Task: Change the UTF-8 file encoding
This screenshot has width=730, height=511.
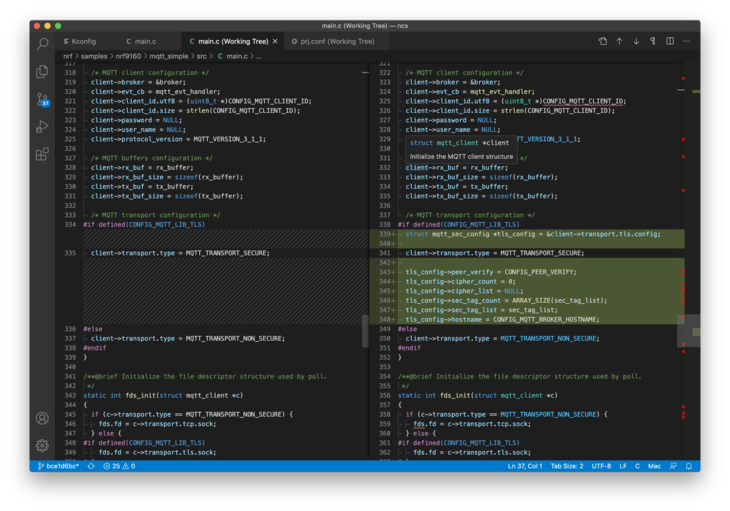Action: click(601, 466)
